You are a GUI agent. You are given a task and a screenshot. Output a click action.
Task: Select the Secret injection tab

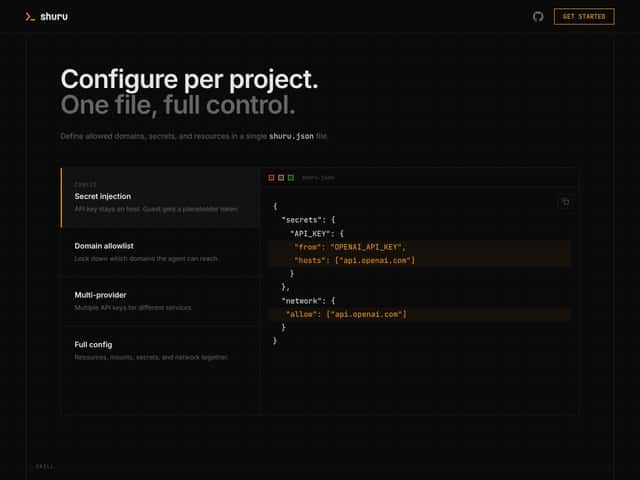pyautogui.click(x=160, y=197)
